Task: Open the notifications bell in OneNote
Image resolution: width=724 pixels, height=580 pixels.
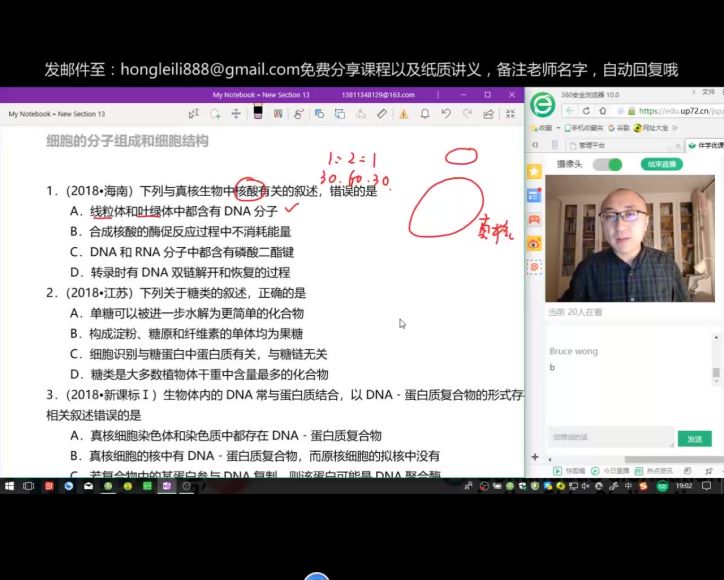Action: pos(425,114)
